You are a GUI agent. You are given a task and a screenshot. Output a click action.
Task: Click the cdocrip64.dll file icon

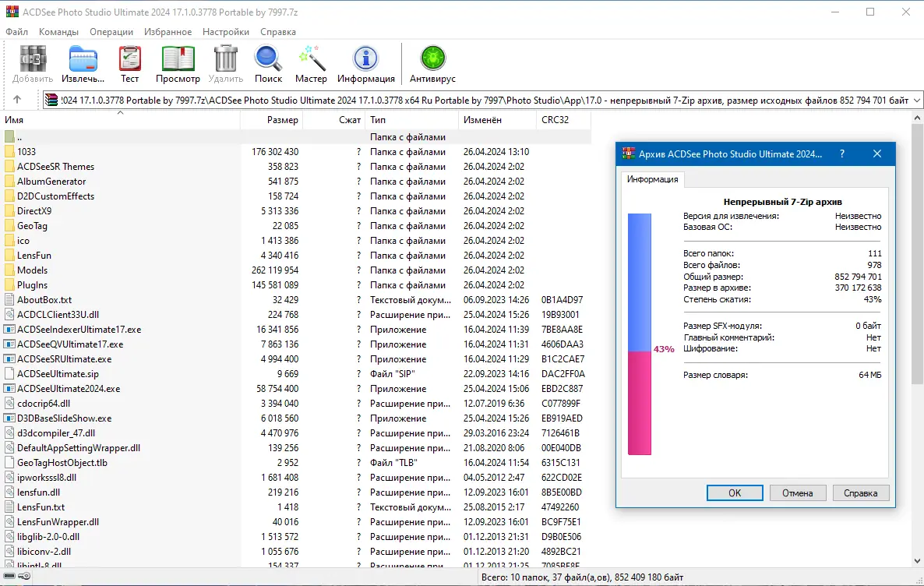pos(9,403)
